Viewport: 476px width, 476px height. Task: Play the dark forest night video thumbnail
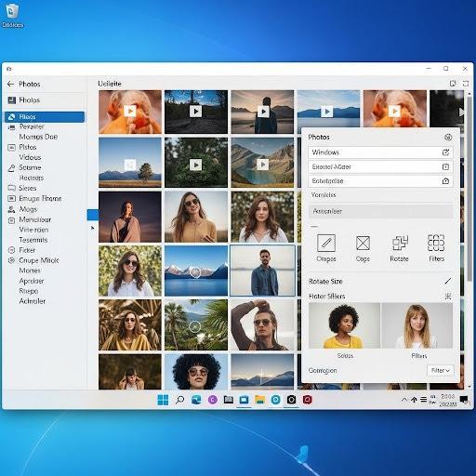(195, 111)
